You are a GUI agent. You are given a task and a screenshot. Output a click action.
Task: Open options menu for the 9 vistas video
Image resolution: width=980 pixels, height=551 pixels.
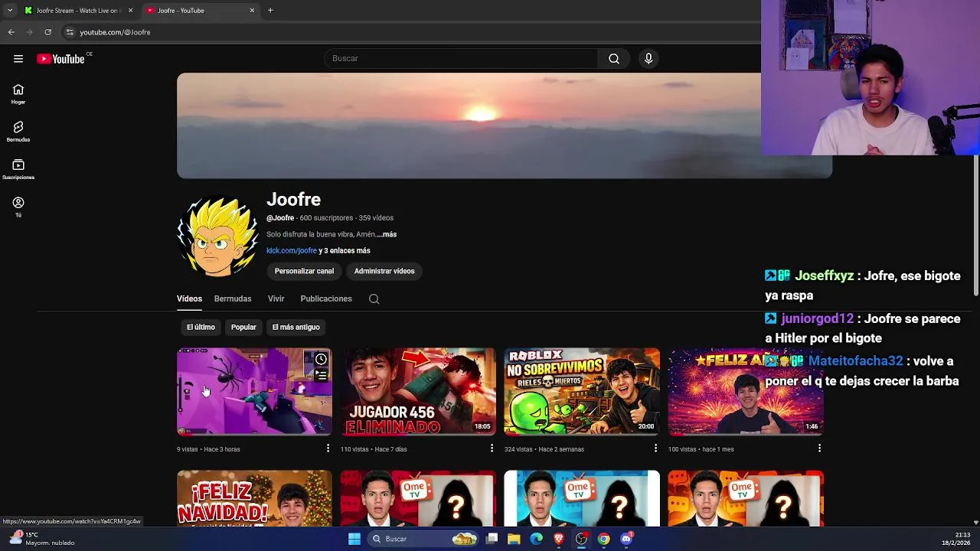(328, 448)
